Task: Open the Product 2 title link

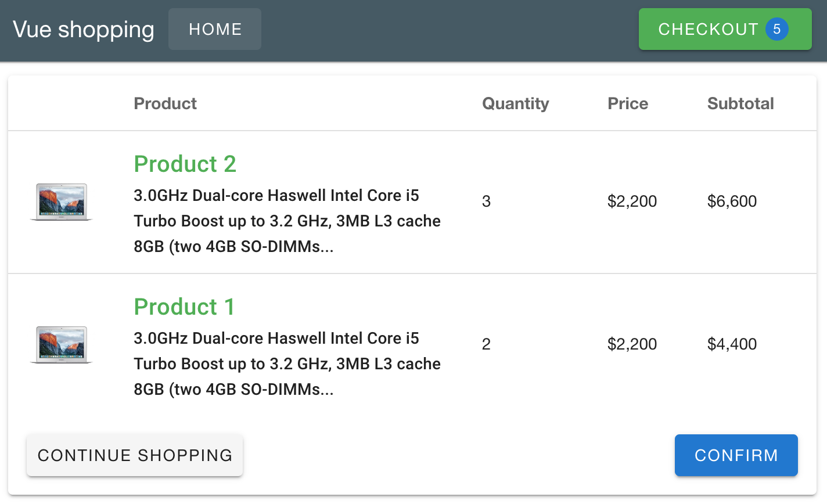Action: click(x=185, y=164)
